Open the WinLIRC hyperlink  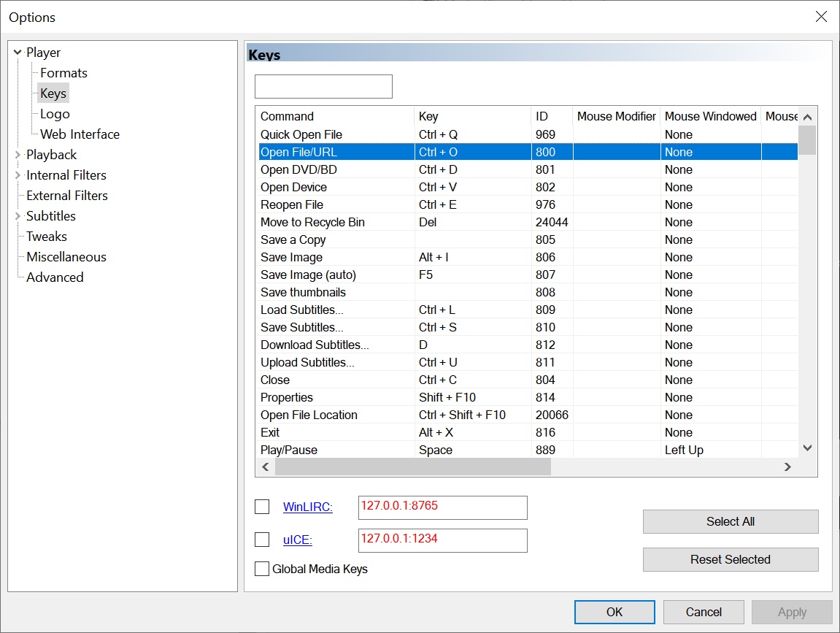tap(308, 506)
